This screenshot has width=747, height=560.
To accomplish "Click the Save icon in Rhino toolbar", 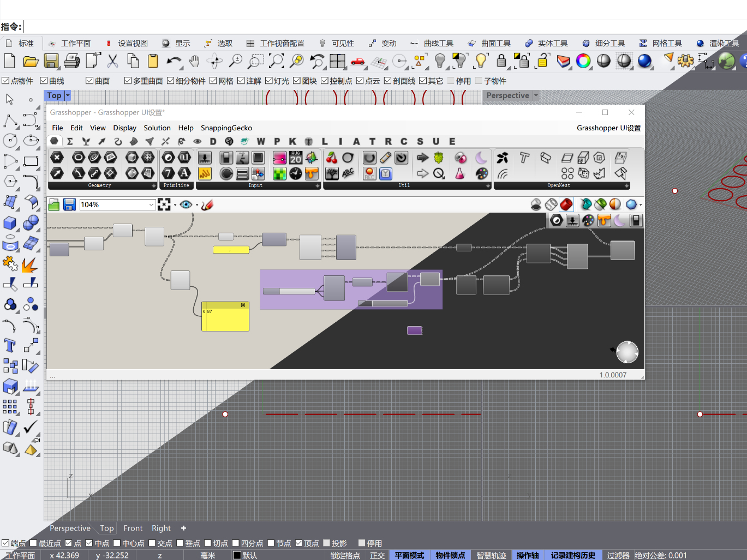I will pyautogui.click(x=51, y=61).
